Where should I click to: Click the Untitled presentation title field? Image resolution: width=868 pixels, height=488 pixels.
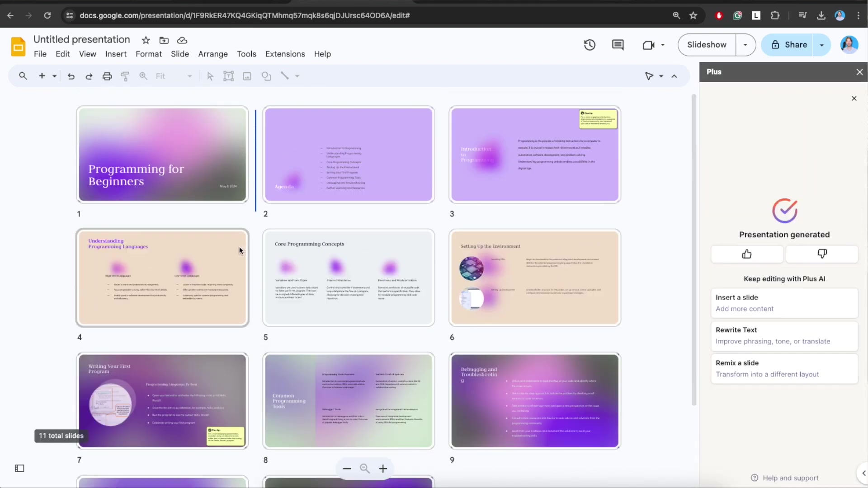click(82, 39)
